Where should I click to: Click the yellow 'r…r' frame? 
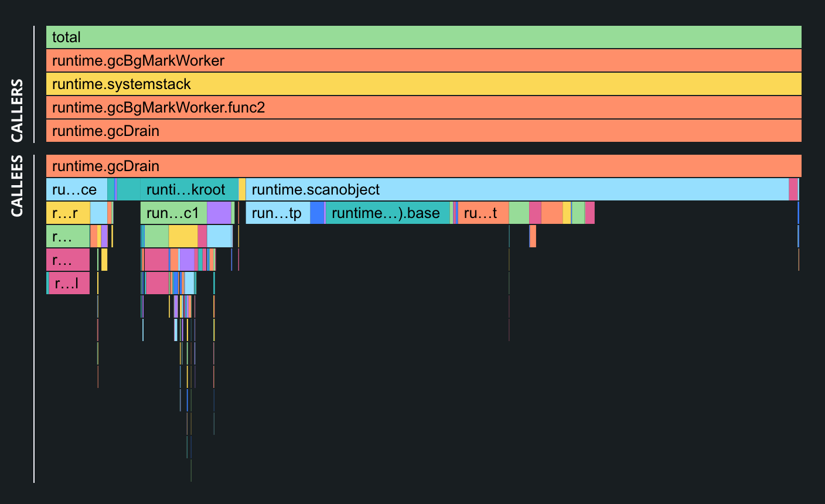coord(68,213)
